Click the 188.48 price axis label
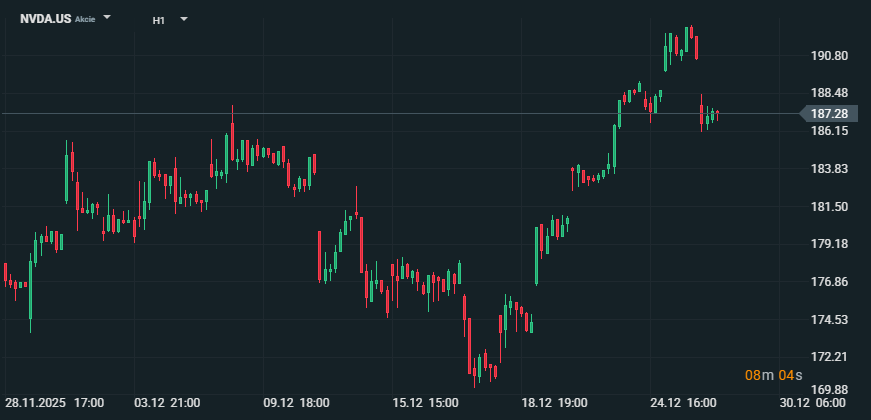This screenshot has height=420, width=871. tap(830, 93)
